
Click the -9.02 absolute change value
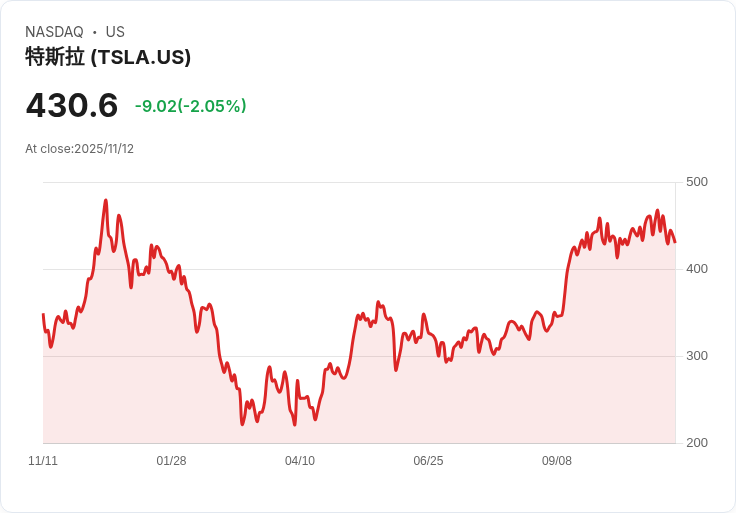click(155, 106)
